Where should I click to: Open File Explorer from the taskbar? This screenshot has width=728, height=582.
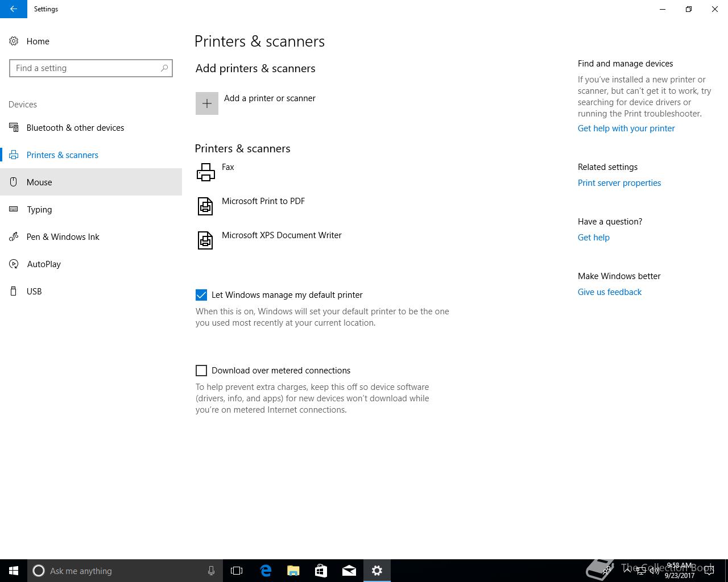[x=293, y=571]
